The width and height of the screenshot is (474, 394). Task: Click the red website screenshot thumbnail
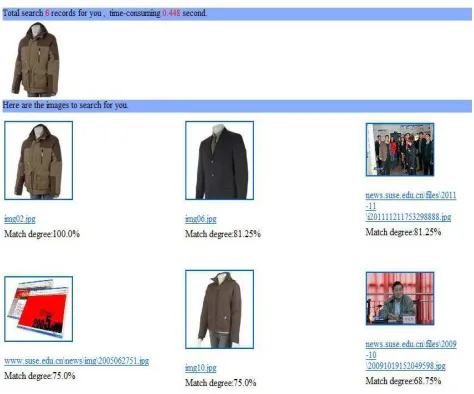pos(39,309)
